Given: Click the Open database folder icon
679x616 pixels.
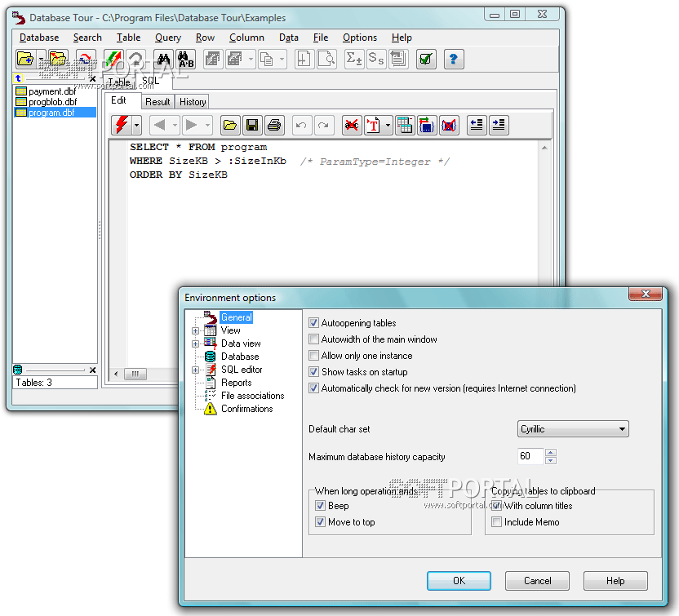Looking at the screenshot, I should click(25, 59).
